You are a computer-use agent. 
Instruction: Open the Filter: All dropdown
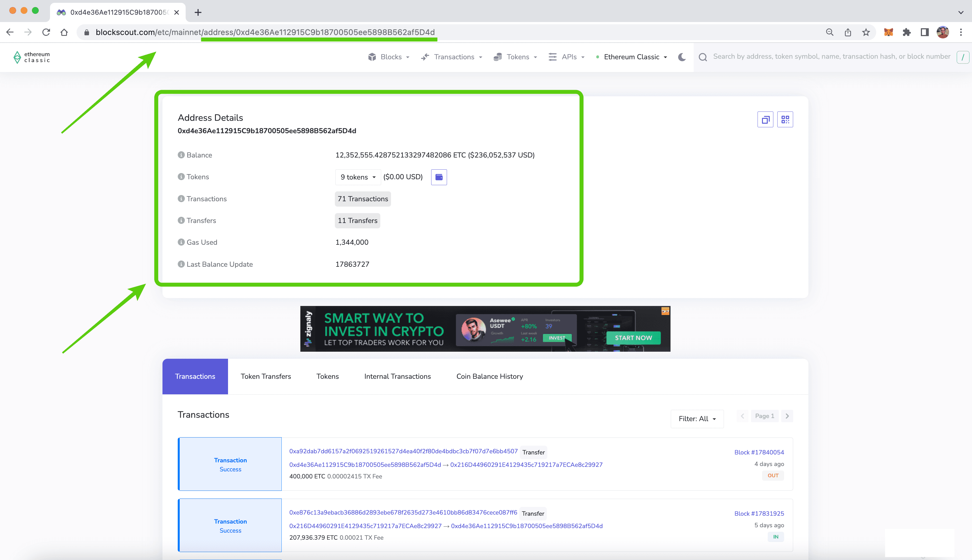(x=697, y=419)
